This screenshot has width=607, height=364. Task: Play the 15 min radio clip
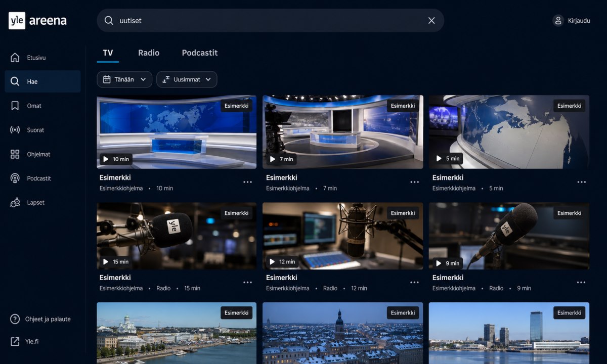click(x=116, y=262)
